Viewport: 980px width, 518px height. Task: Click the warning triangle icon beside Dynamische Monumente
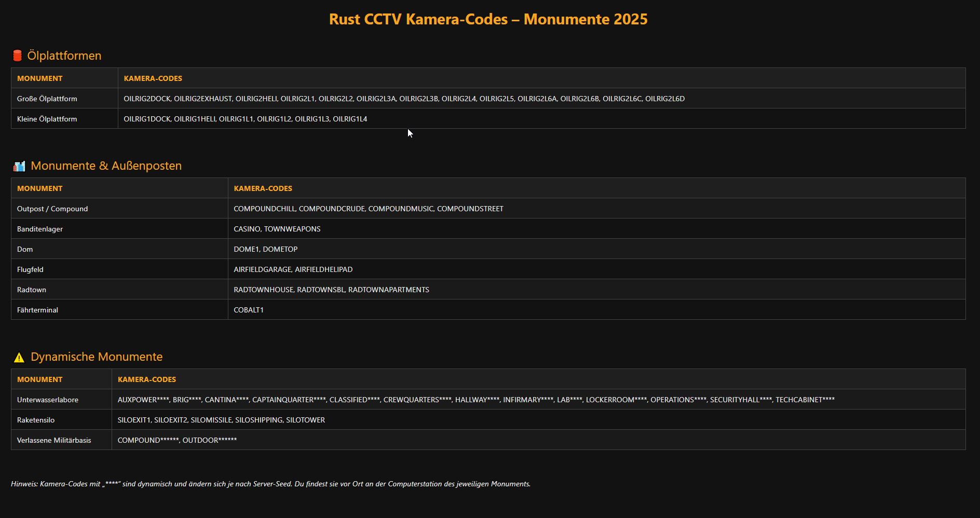coord(19,357)
